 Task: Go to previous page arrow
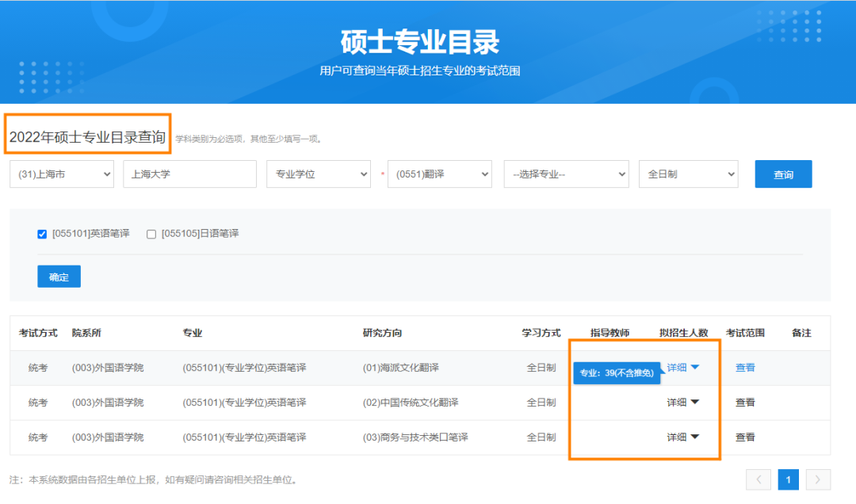pos(759,479)
